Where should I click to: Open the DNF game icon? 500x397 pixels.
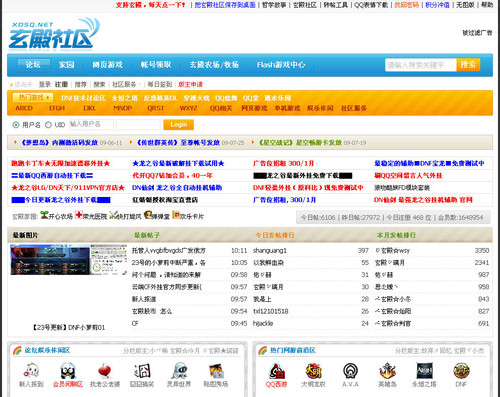click(461, 371)
